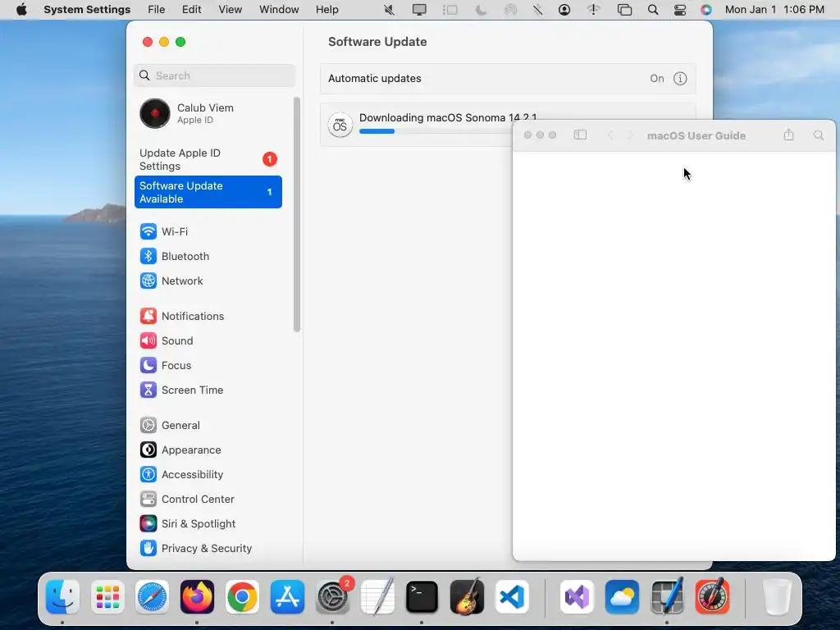Open Terminal from the Dock
This screenshot has width=840, height=630.
point(422,597)
